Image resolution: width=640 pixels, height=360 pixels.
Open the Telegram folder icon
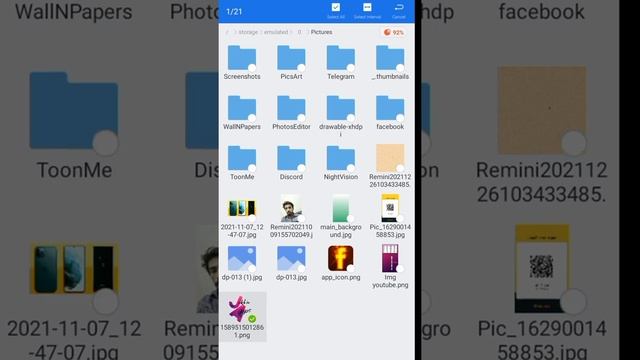tap(340, 58)
